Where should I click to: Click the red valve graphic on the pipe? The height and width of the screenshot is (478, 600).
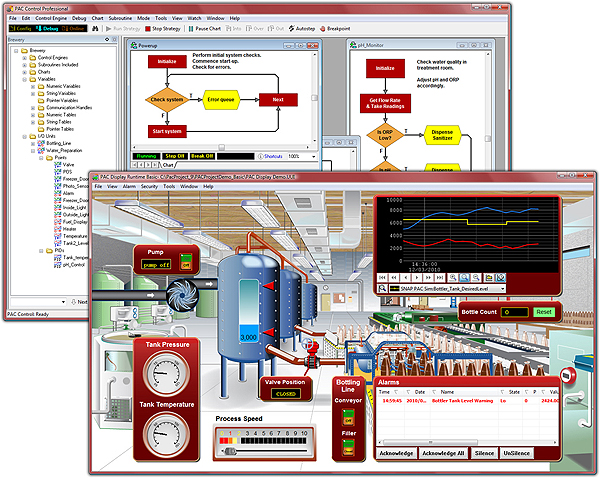point(312,354)
